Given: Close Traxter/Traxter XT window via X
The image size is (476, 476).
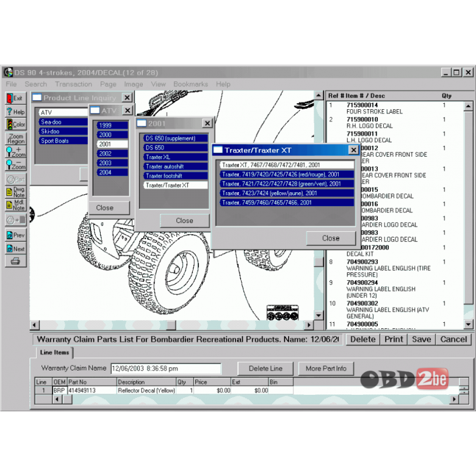Looking at the screenshot, I should [353, 150].
